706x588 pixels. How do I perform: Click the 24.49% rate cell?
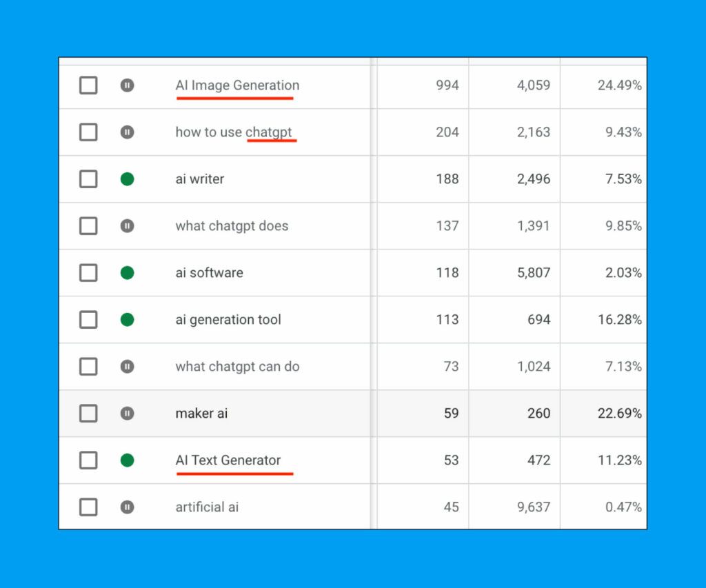tap(620, 85)
